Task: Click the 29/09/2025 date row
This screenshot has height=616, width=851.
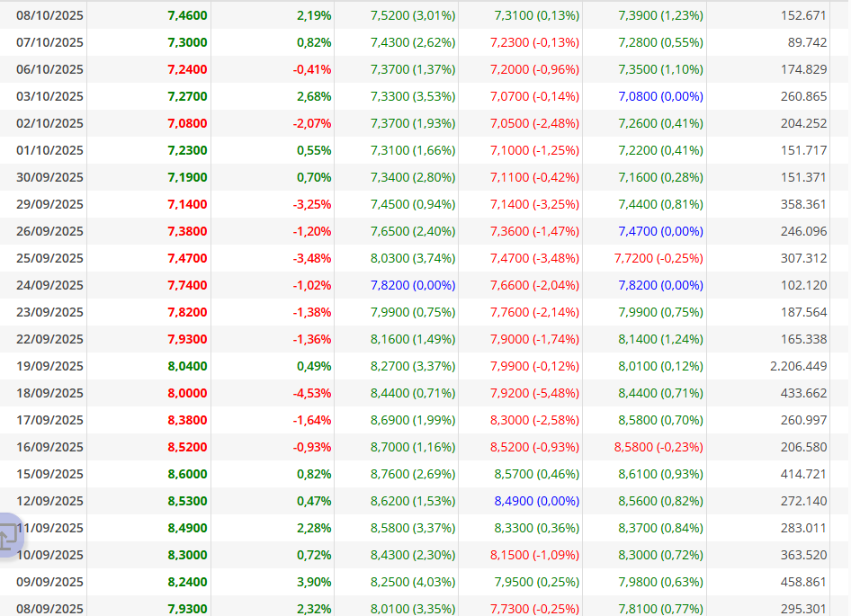Action: click(x=425, y=204)
